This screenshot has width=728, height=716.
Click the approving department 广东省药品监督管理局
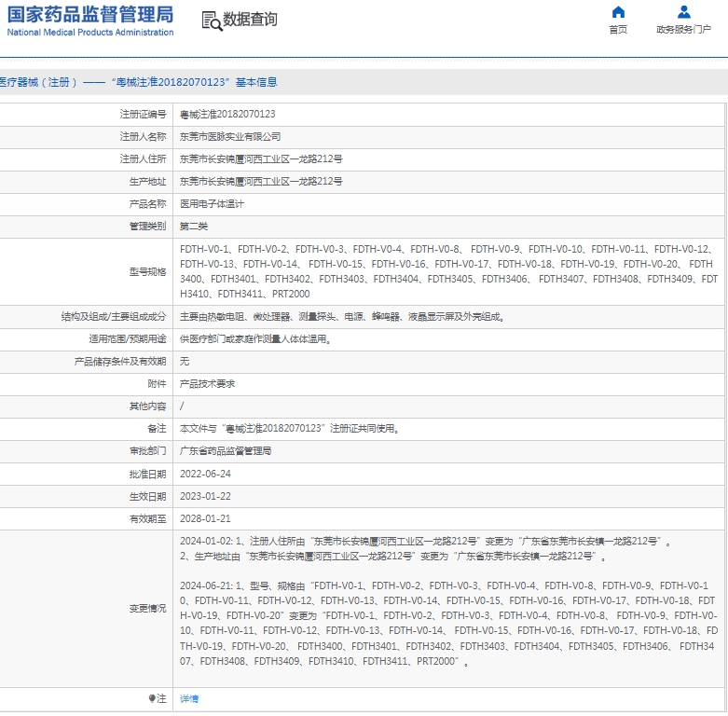click(x=226, y=451)
